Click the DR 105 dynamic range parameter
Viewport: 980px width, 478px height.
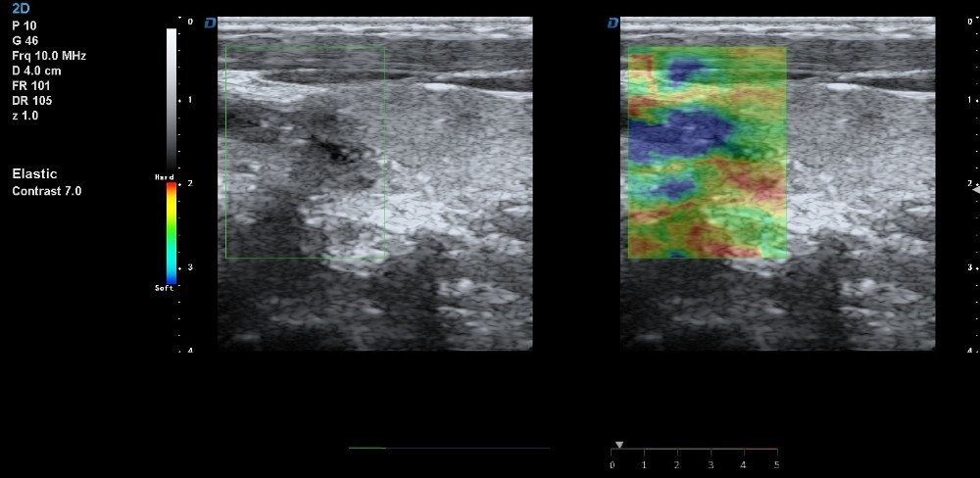coord(32,100)
